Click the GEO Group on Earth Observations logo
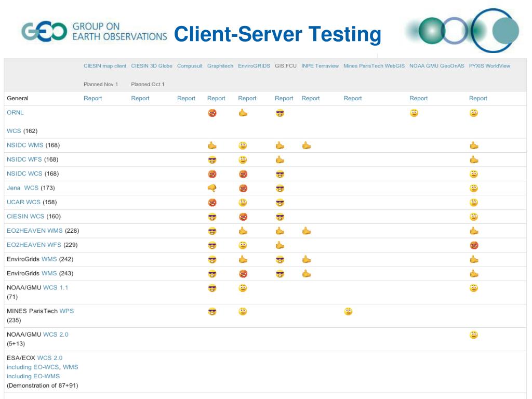The width and height of the screenshot is (532, 399). tap(94, 32)
